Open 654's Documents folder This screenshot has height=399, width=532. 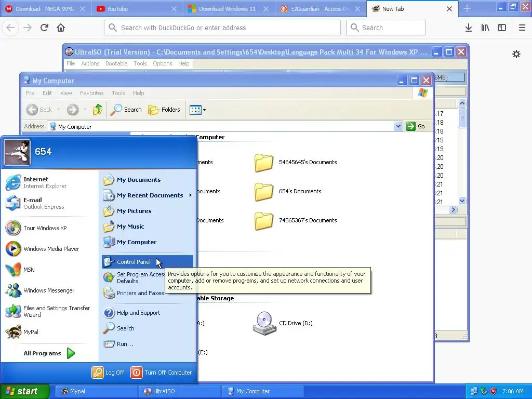(x=288, y=191)
